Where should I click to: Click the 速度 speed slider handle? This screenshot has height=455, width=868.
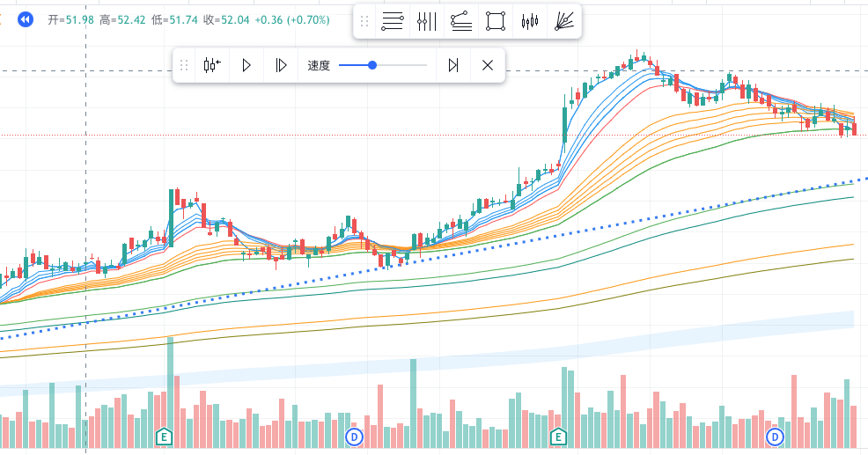tap(372, 65)
